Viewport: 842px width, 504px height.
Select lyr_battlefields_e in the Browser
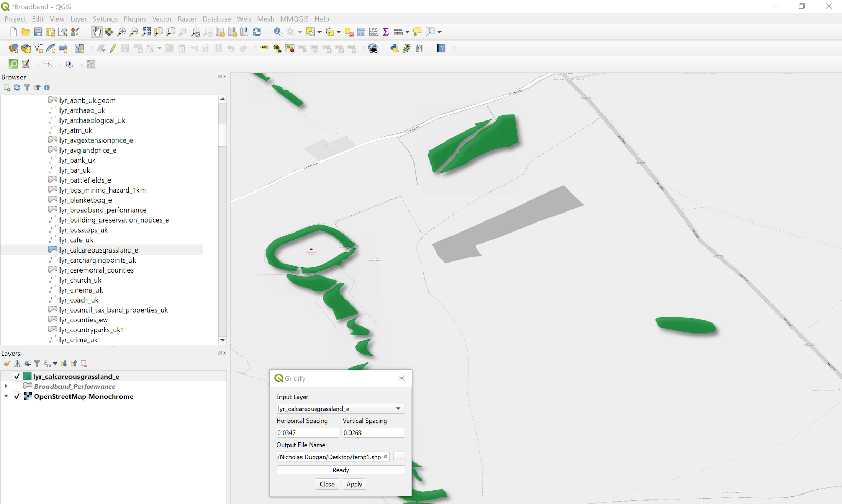click(x=85, y=180)
